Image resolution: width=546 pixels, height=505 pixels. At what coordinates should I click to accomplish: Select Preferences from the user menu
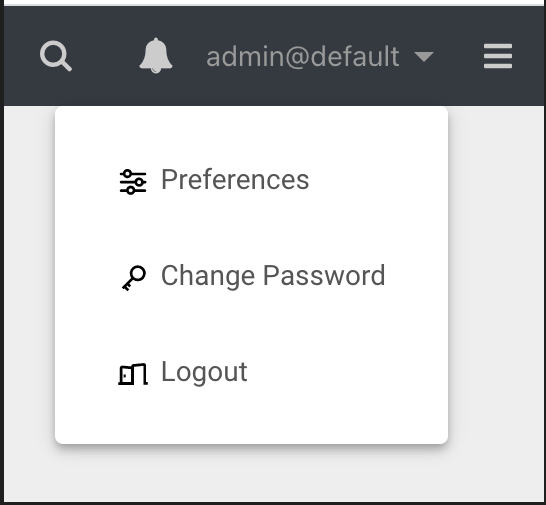(x=251, y=180)
